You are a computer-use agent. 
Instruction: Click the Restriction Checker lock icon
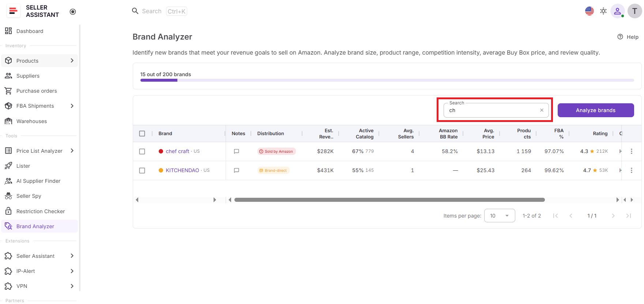click(8, 211)
